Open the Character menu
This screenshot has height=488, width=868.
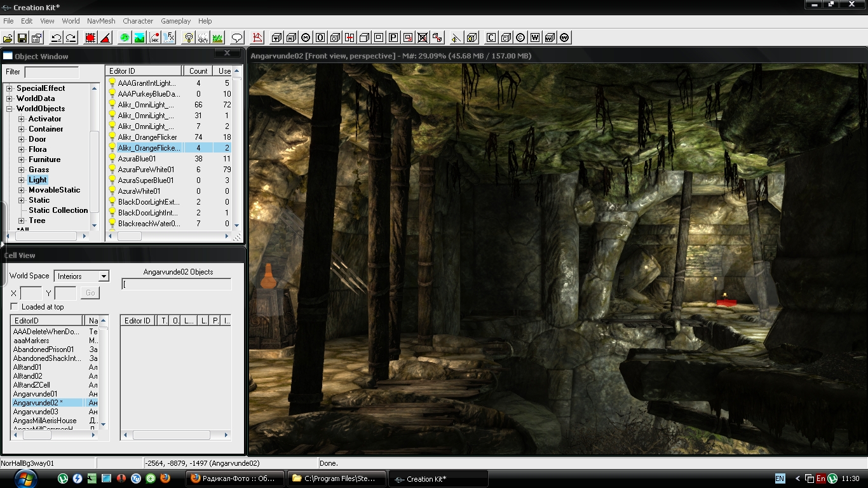138,21
